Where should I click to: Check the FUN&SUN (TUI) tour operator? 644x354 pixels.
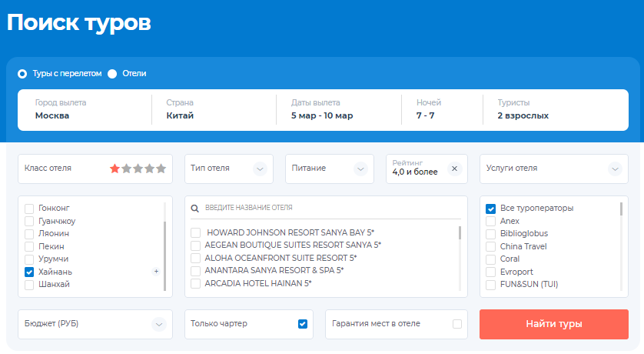click(490, 285)
